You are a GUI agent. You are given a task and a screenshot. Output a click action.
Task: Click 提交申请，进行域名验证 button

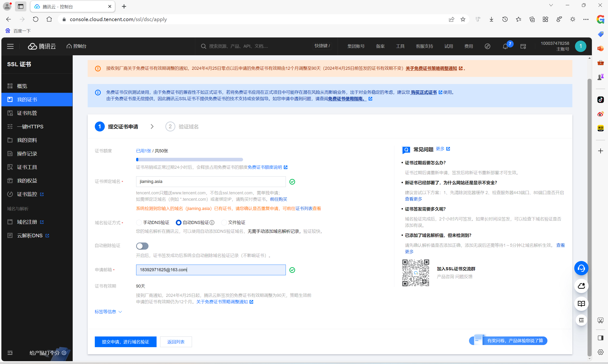coord(125,342)
